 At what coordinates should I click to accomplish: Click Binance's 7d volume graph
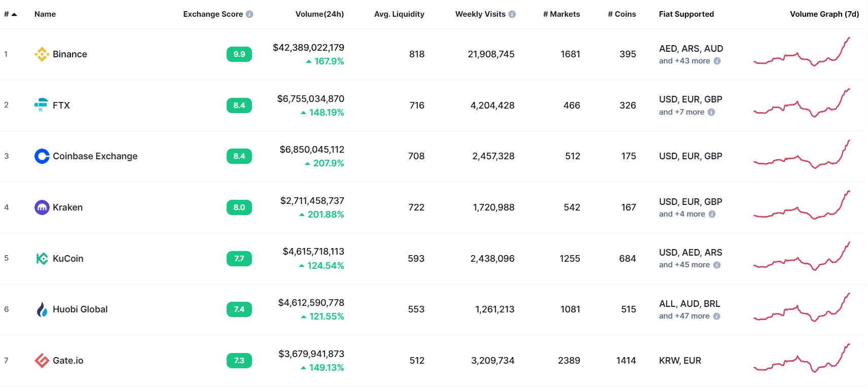coord(802,52)
